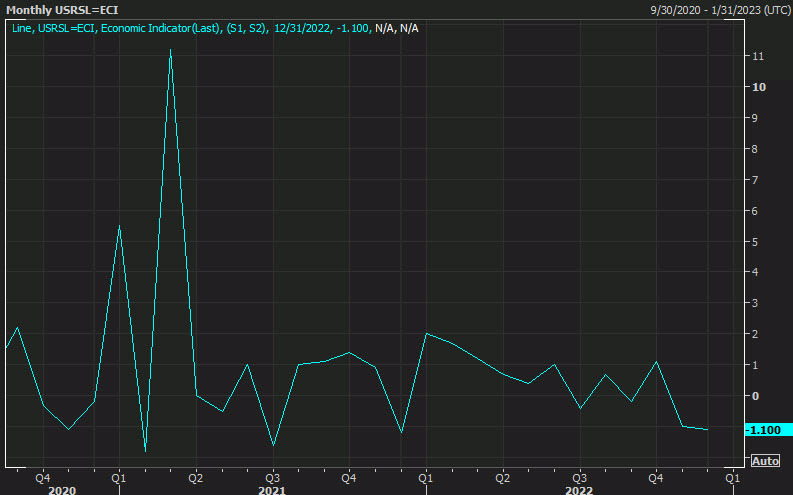Screen dimensions: 793x495
Task: Select the Line chart type in legend
Action: (22, 28)
